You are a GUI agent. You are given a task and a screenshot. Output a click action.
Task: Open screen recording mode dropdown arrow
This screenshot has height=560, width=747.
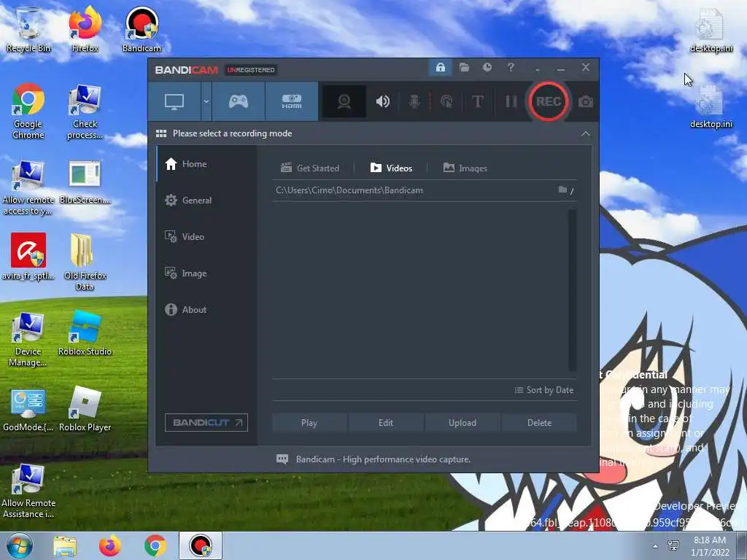pos(206,101)
